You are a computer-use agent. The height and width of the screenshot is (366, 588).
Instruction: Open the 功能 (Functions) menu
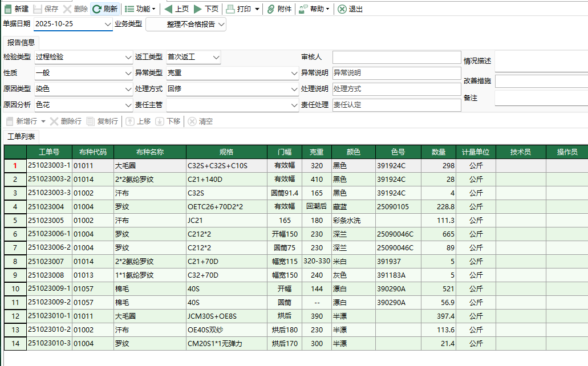pyautogui.click(x=140, y=9)
